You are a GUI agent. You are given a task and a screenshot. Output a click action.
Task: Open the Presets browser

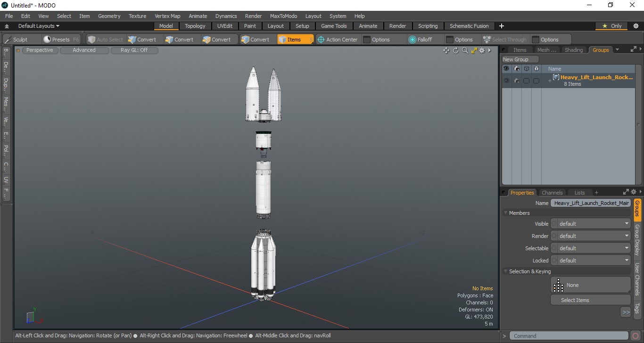61,40
